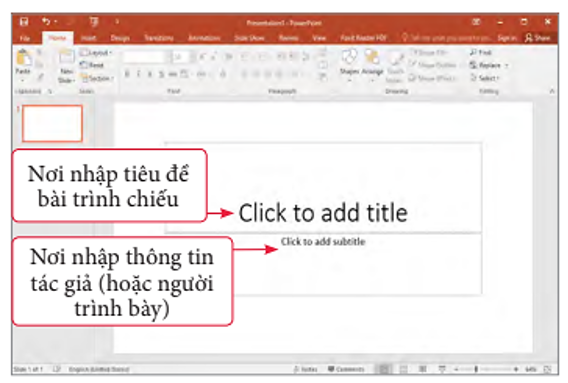Open the font size box
This screenshot has height=383, width=568.
(180, 57)
